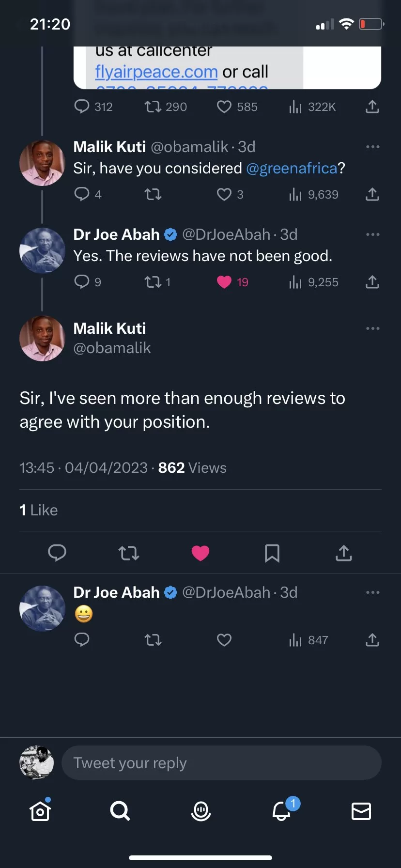Viewport: 401px width, 868px height.
Task: Tap the Tweet your reply field
Action: (x=221, y=763)
